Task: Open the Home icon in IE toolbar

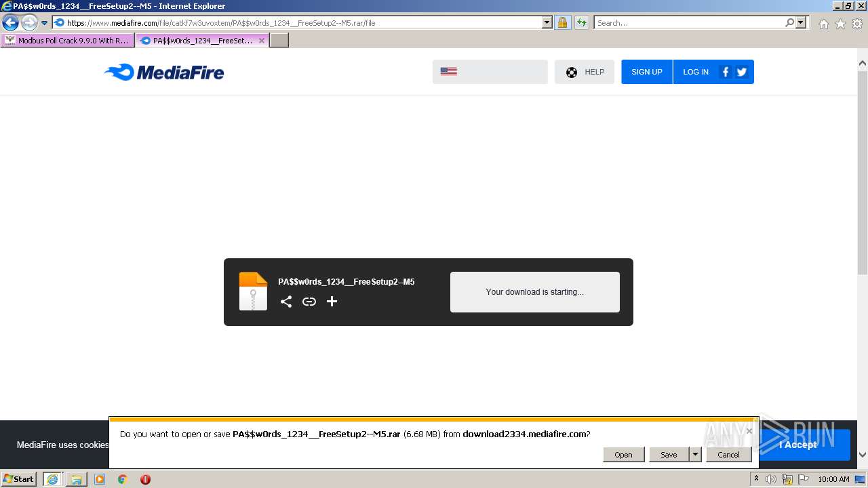Action: point(823,24)
